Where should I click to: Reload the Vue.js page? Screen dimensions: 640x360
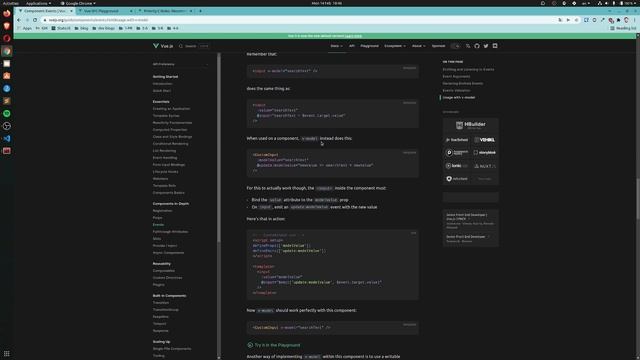[35, 20]
